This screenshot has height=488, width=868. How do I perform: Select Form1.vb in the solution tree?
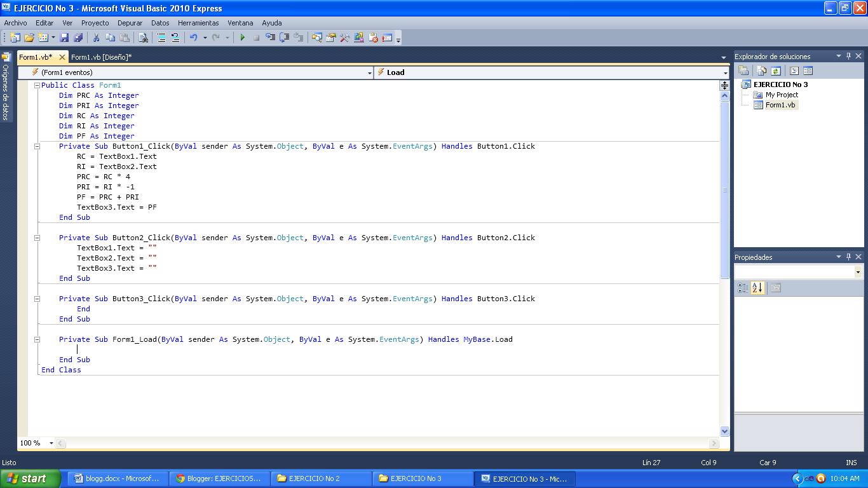point(782,105)
